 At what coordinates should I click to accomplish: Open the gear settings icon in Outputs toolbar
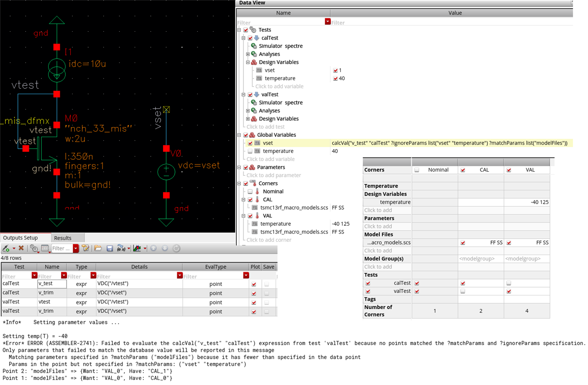coord(34,248)
